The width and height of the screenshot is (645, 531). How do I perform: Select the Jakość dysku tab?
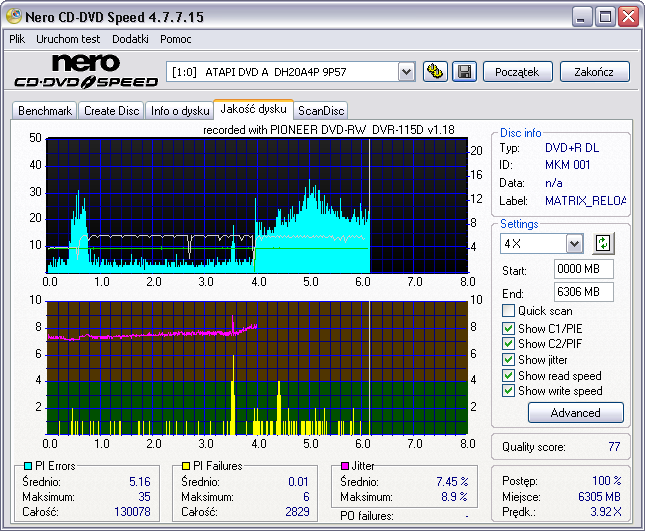tap(253, 109)
